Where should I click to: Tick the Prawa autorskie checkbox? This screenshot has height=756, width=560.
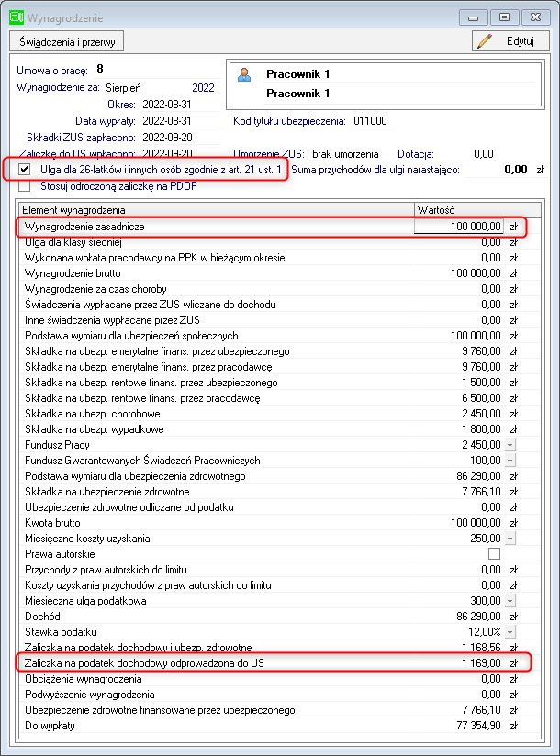tap(494, 553)
